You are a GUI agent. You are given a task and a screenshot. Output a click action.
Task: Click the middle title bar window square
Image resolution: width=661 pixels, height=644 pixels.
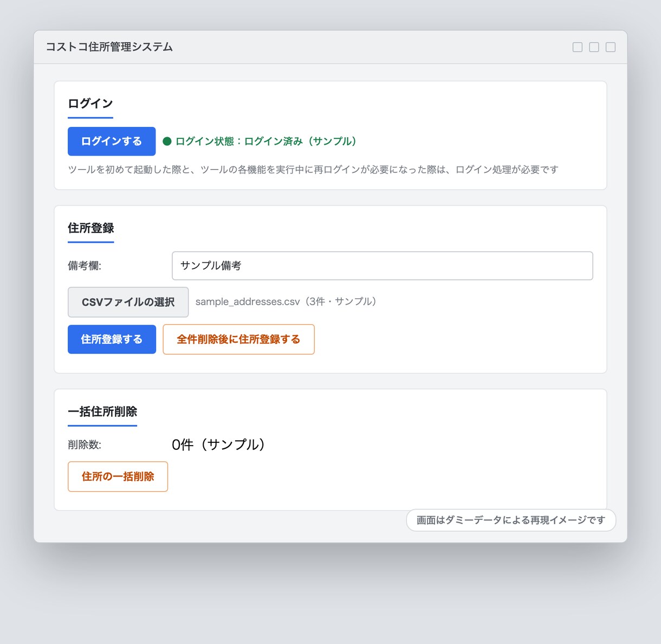(594, 47)
